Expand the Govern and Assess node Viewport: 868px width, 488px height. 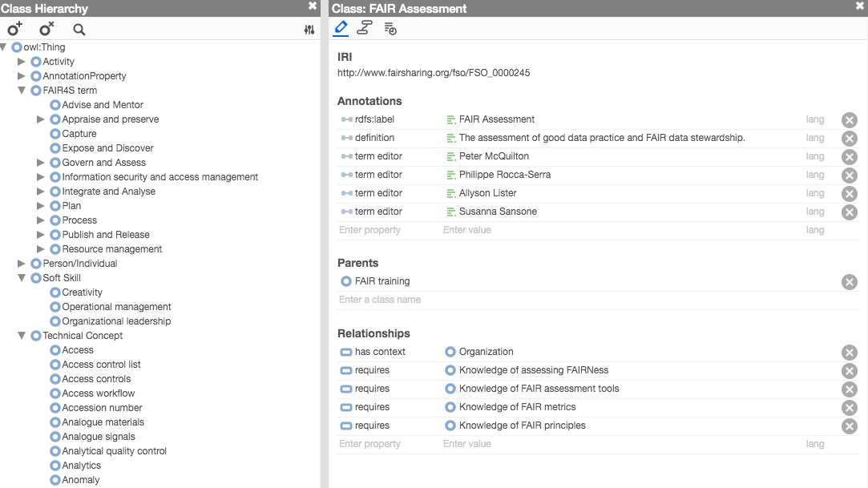coord(41,163)
